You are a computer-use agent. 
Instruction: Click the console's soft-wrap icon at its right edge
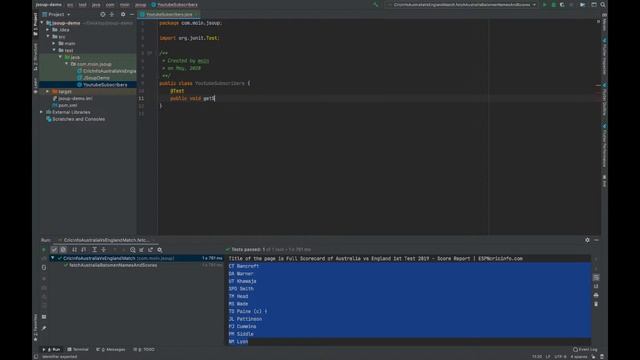(596, 277)
